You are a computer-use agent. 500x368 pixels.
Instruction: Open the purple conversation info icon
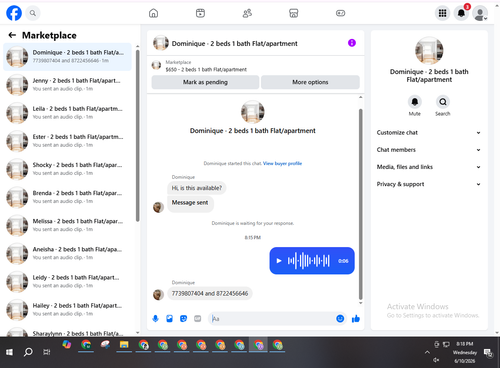352,43
